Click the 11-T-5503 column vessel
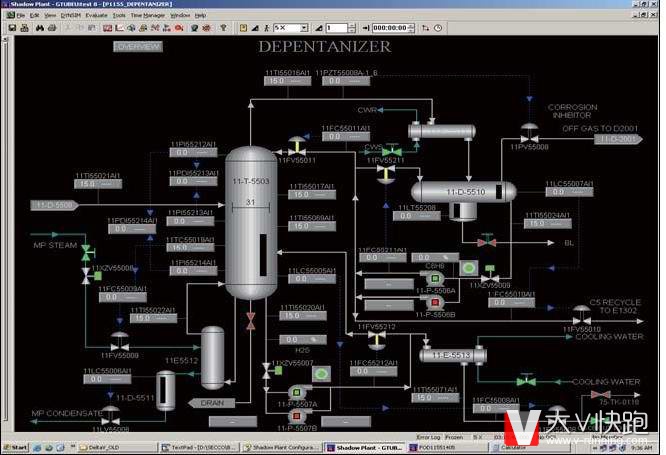This screenshot has width=666, height=455. [x=250, y=220]
